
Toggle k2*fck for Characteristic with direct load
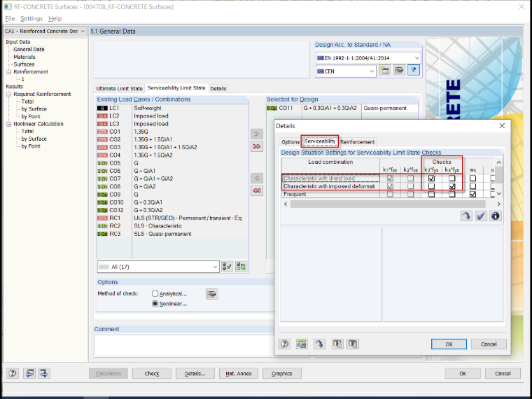410,178
